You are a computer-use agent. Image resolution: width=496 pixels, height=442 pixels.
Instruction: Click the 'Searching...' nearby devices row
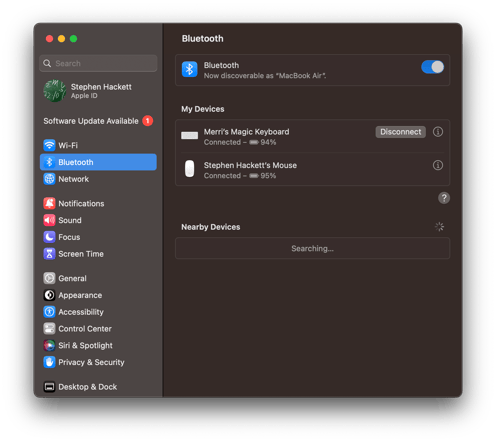[312, 248]
